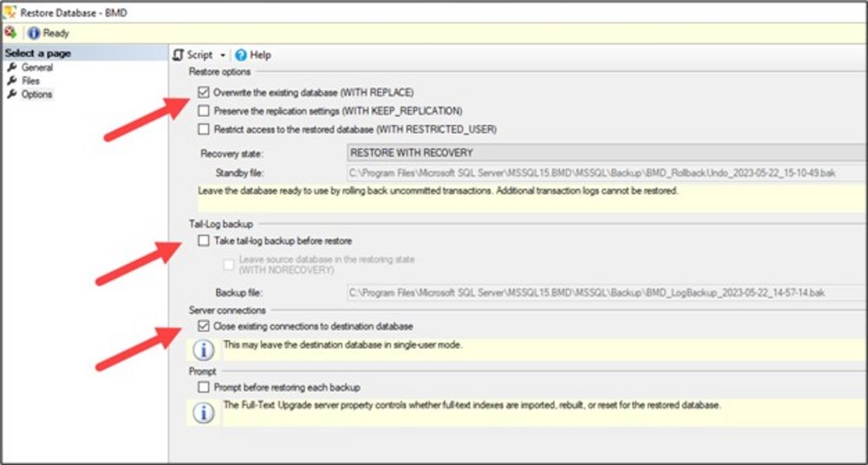Click the blue info icon beside Ready
This screenshot has width=868, height=465.
(x=34, y=33)
